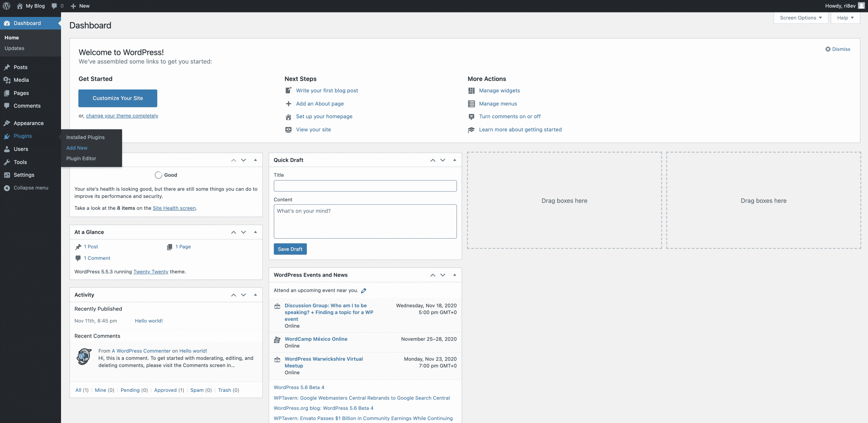Select Add New in the Plugins flyout
Image resolution: width=868 pixels, height=423 pixels.
[77, 148]
